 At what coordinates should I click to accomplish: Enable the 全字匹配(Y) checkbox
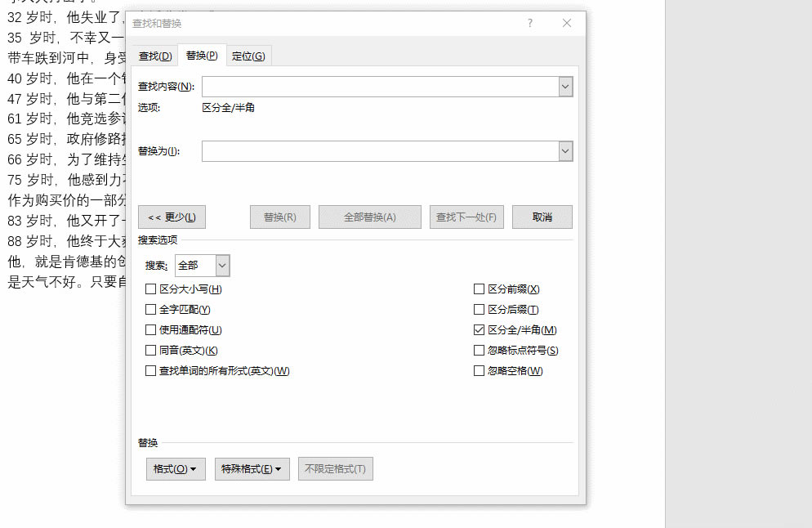(150, 309)
